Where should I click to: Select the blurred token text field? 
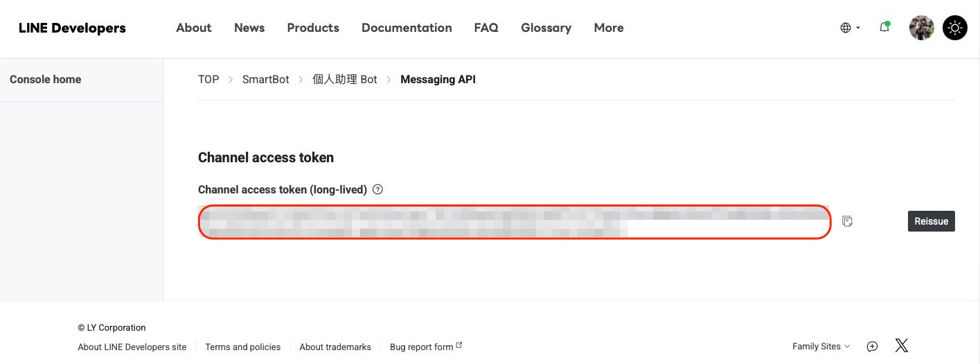(x=514, y=222)
